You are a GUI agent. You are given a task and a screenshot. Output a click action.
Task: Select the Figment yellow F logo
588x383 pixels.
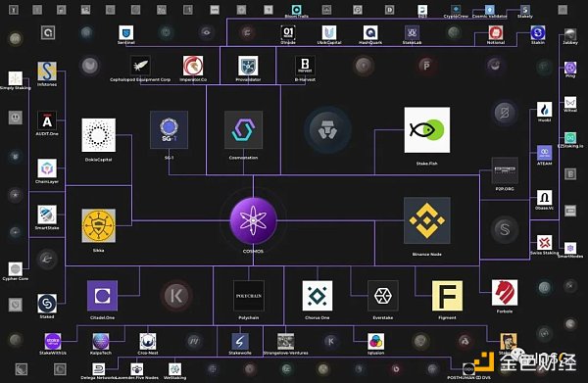pos(447,296)
